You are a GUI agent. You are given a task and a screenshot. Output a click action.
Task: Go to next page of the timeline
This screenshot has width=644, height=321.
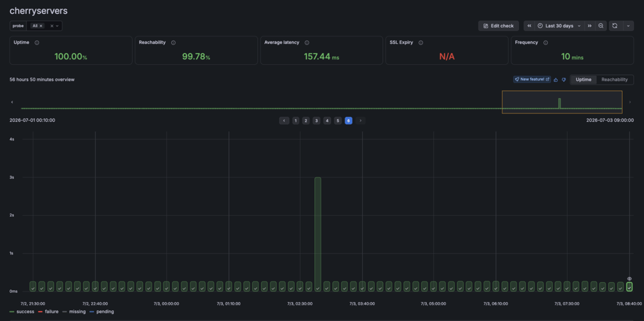360,121
